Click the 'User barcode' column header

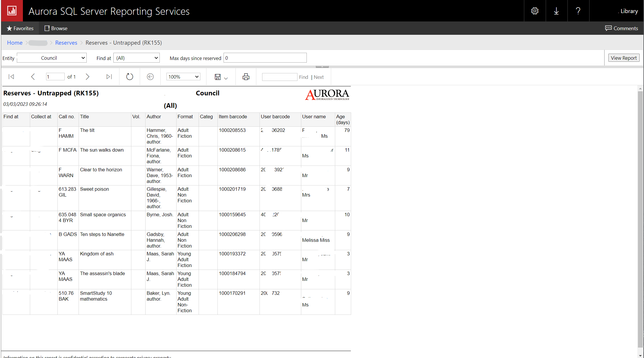click(275, 117)
